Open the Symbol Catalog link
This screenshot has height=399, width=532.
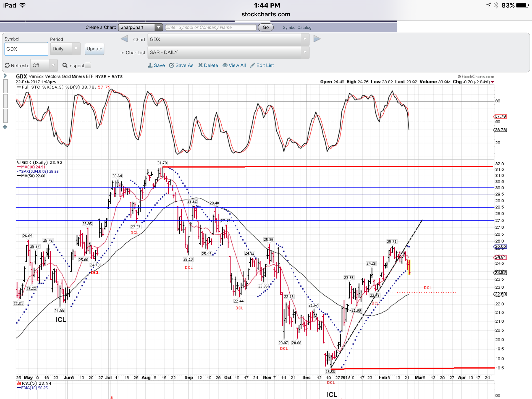pos(297,28)
